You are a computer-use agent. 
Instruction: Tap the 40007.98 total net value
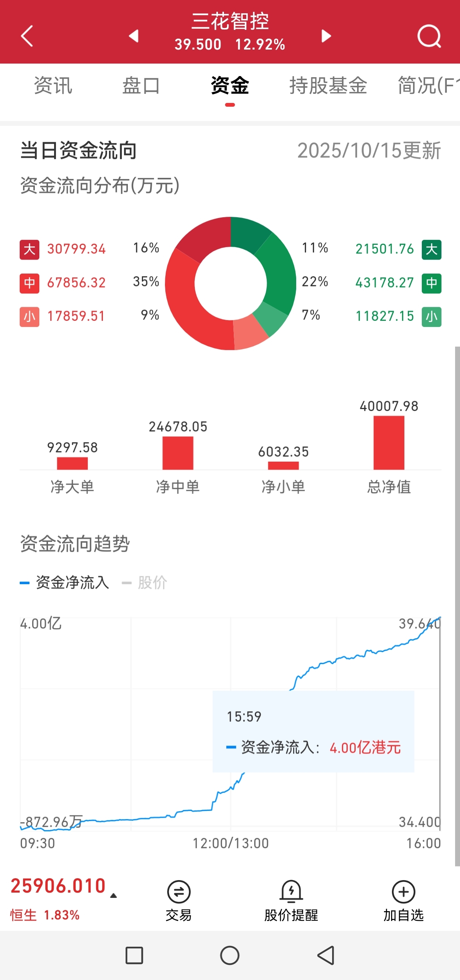pos(389,406)
